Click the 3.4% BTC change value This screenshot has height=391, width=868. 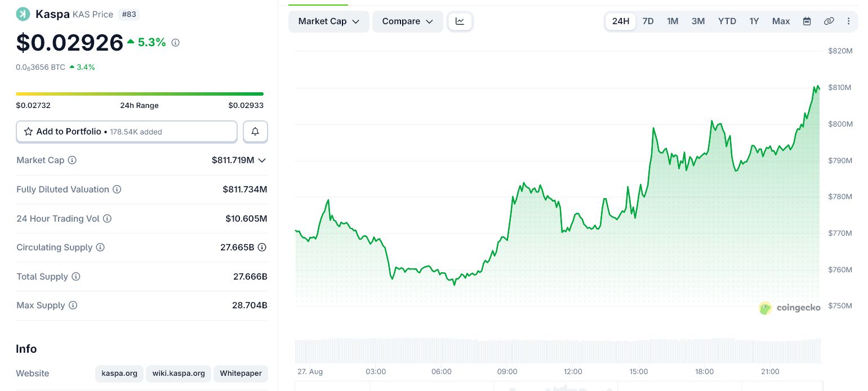point(86,67)
